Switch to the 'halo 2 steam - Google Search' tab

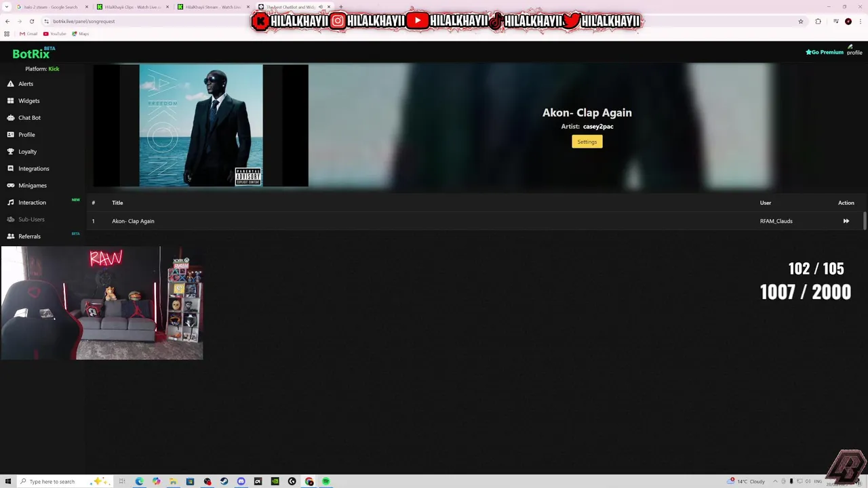(x=51, y=7)
